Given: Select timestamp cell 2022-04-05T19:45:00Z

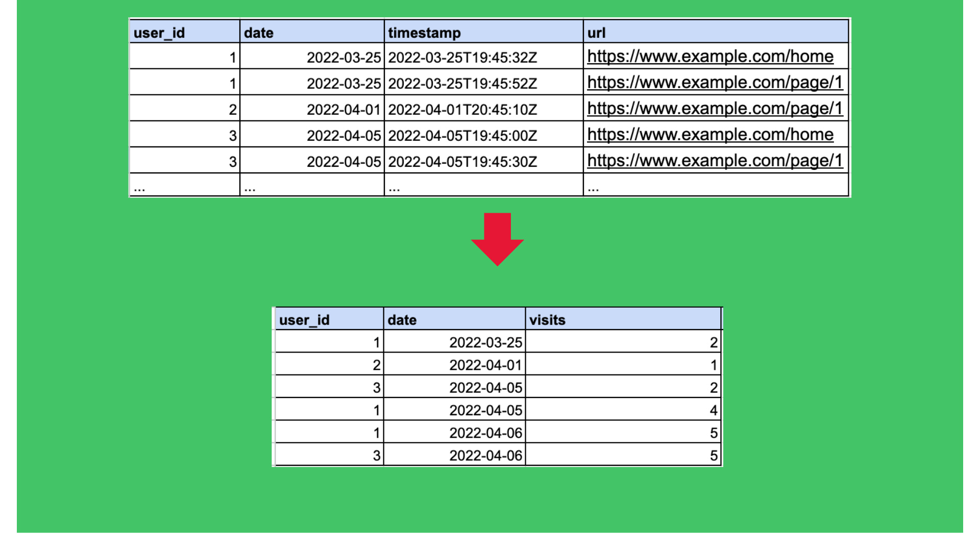Looking at the screenshot, I should (x=462, y=136).
